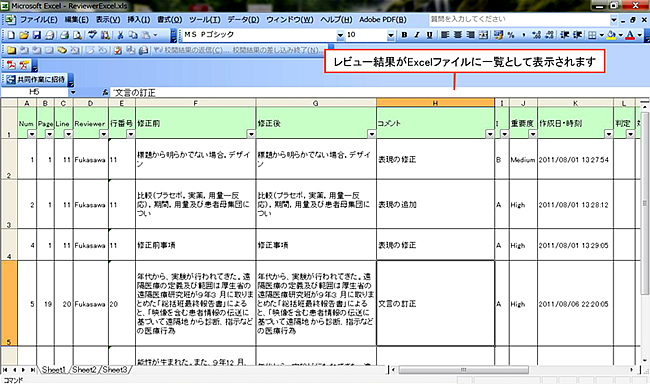
Task: Save the workbook with the floppy icon
Action: (36, 35)
